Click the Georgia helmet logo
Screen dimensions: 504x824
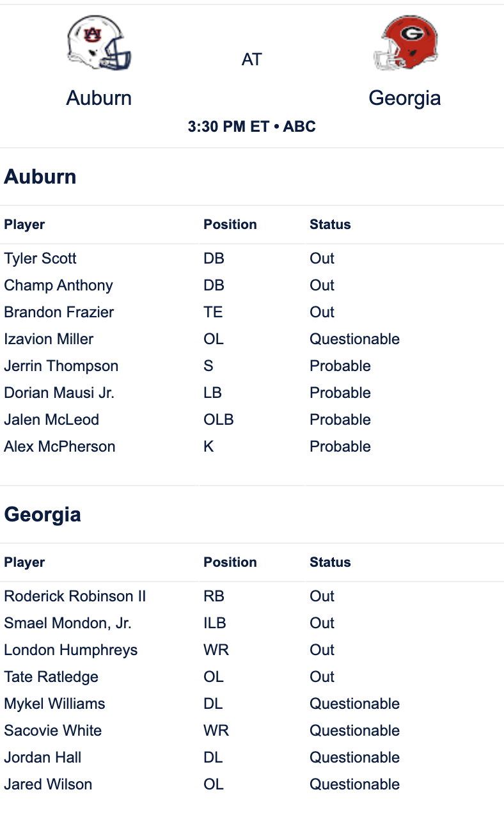pyautogui.click(x=405, y=42)
